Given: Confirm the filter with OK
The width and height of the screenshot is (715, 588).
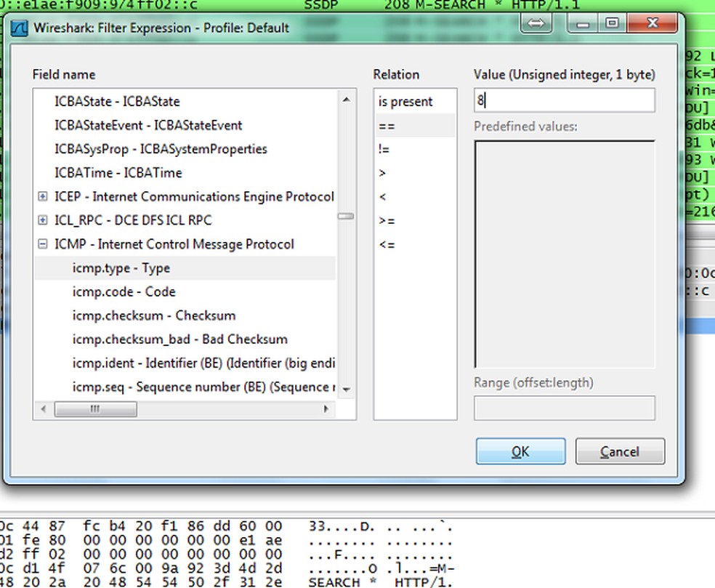Looking at the screenshot, I should click(521, 451).
